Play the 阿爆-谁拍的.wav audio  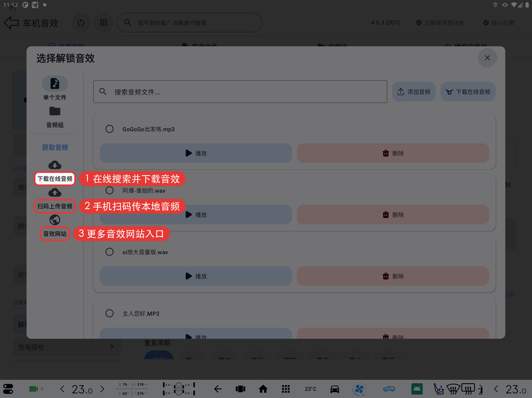click(x=196, y=214)
